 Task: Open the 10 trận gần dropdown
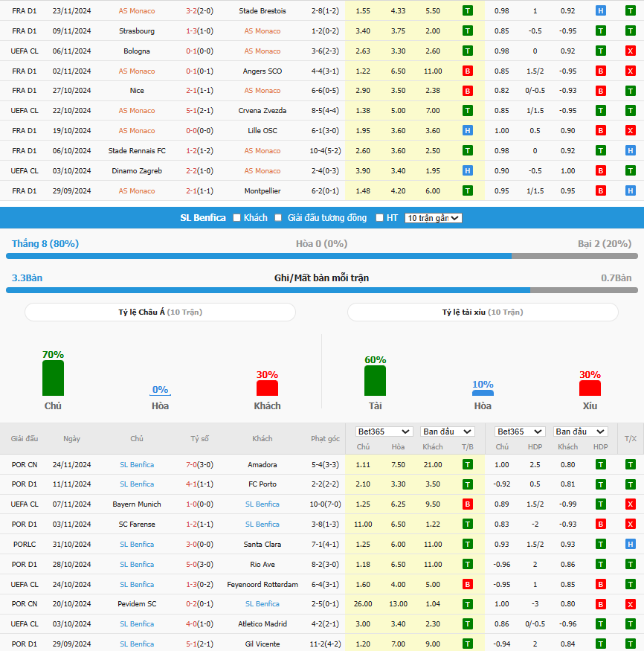[x=434, y=218]
